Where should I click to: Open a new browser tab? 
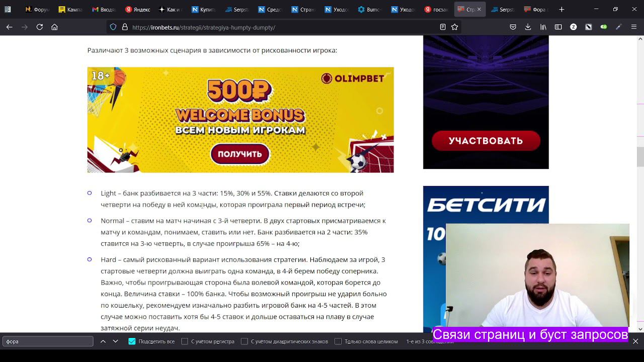(561, 9)
